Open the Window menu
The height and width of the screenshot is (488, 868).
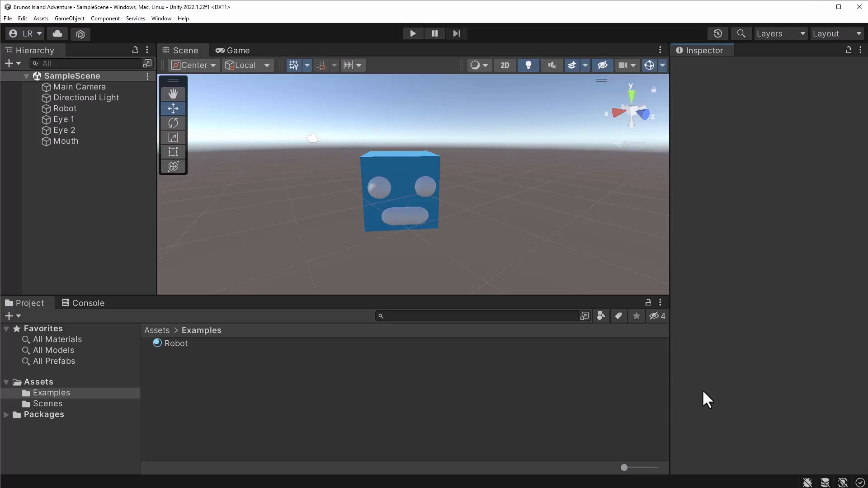pos(161,19)
